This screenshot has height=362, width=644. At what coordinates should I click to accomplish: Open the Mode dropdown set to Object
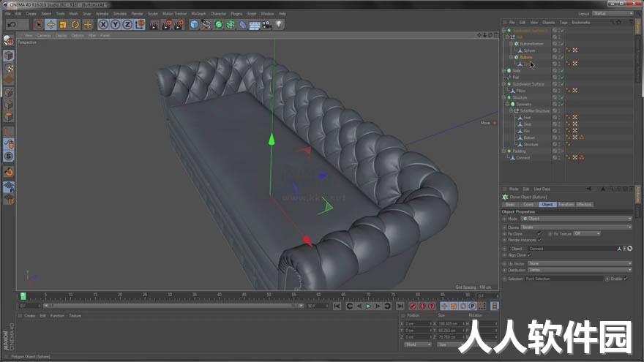click(x=576, y=219)
